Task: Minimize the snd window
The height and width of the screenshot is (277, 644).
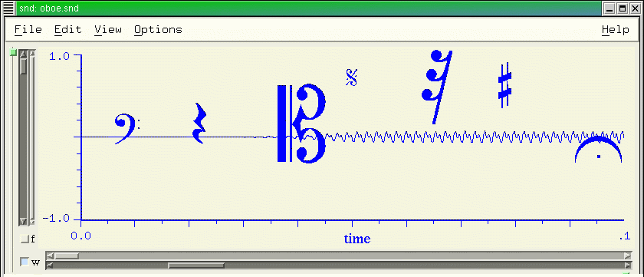Action: pos(609,8)
